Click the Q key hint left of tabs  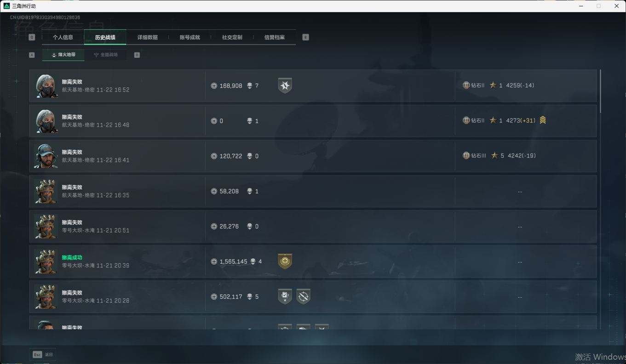coord(32,37)
